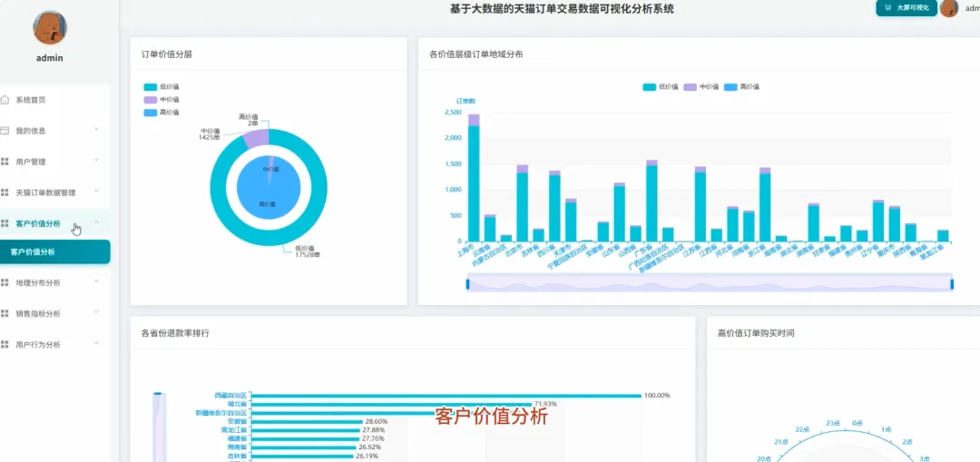Click the 广东省 bar in the regional chart
Image resolution: width=980 pixels, height=462 pixels.
click(652, 201)
